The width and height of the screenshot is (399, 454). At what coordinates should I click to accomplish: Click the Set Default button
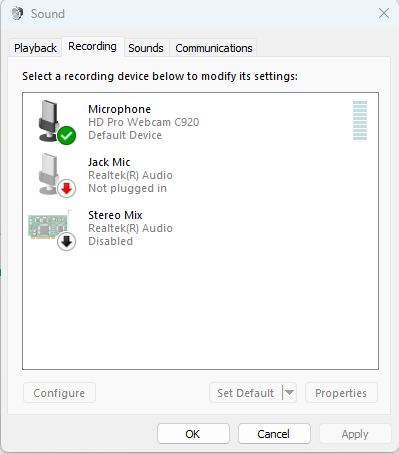(246, 393)
